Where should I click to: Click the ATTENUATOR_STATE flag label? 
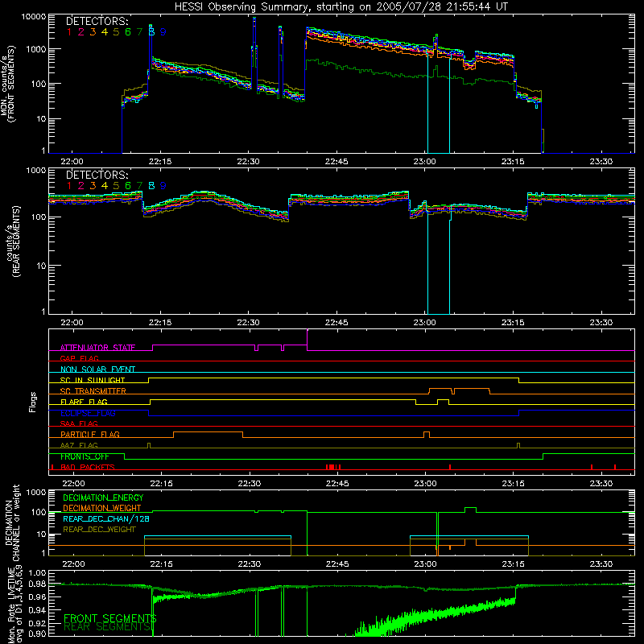point(97,348)
